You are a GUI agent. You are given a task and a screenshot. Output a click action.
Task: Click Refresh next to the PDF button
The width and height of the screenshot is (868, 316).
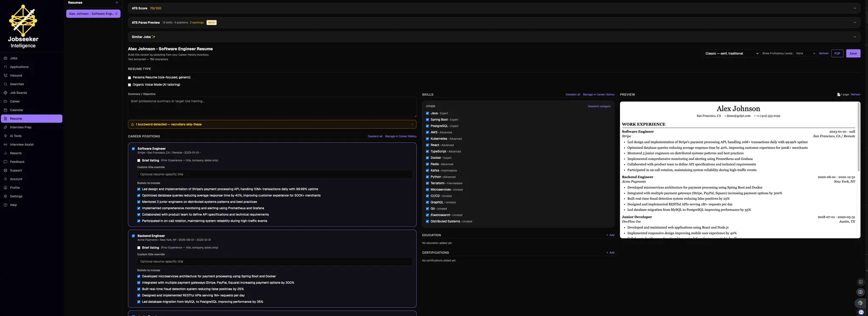coord(823,53)
